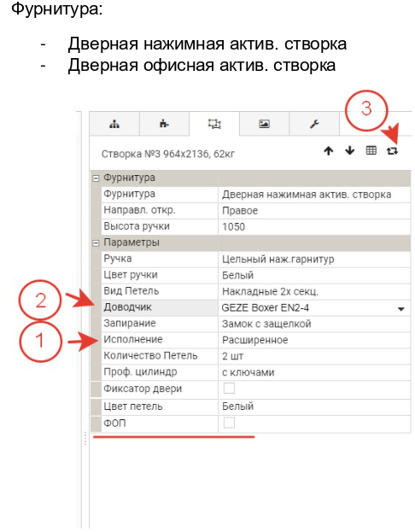Click the move down arrow icon
Screen dimensions: 415x532
click(x=349, y=150)
